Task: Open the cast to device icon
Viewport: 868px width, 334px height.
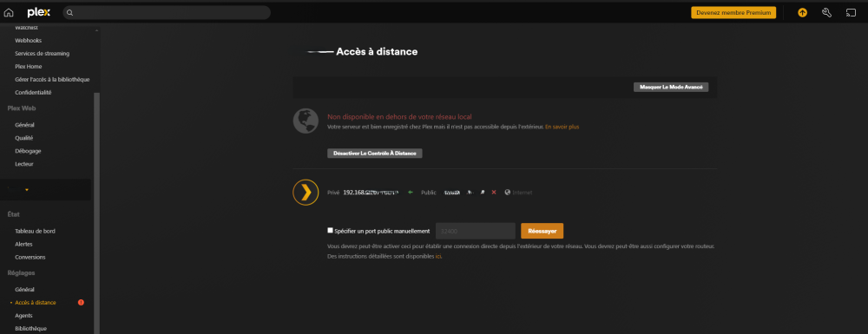Action: coord(851,13)
